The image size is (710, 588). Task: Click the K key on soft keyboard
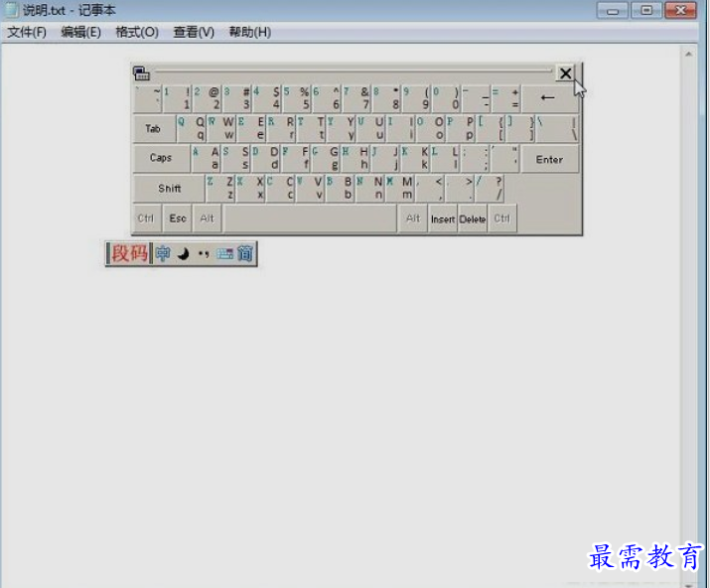pyautogui.click(x=415, y=158)
